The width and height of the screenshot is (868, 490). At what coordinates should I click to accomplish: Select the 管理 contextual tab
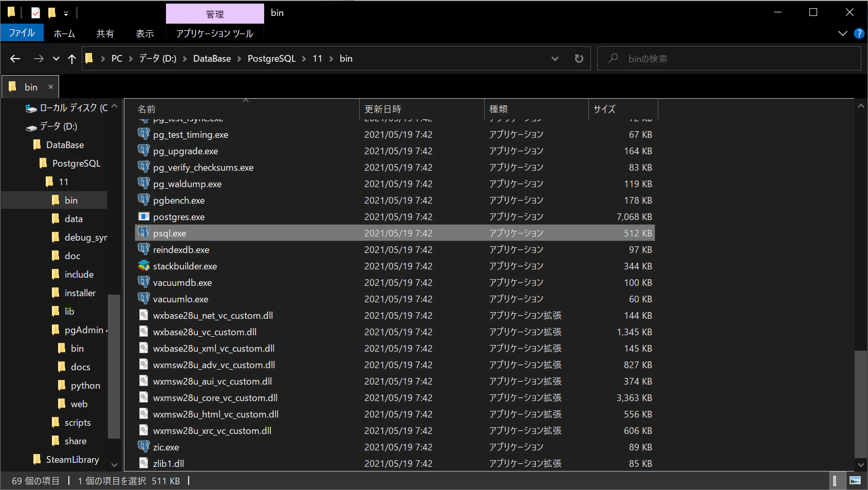click(x=215, y=14)
